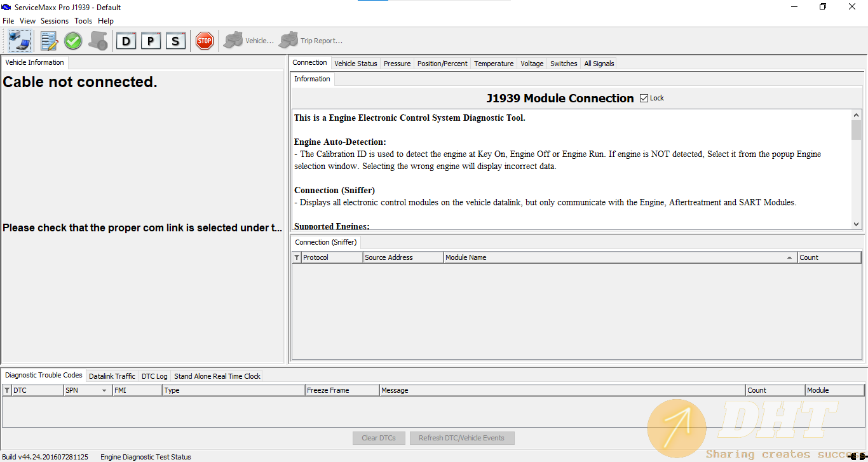This screenshot has width=868, height=462.
Task: Click the sniffer grid filter icon
Action: click(x=297, y=257)
